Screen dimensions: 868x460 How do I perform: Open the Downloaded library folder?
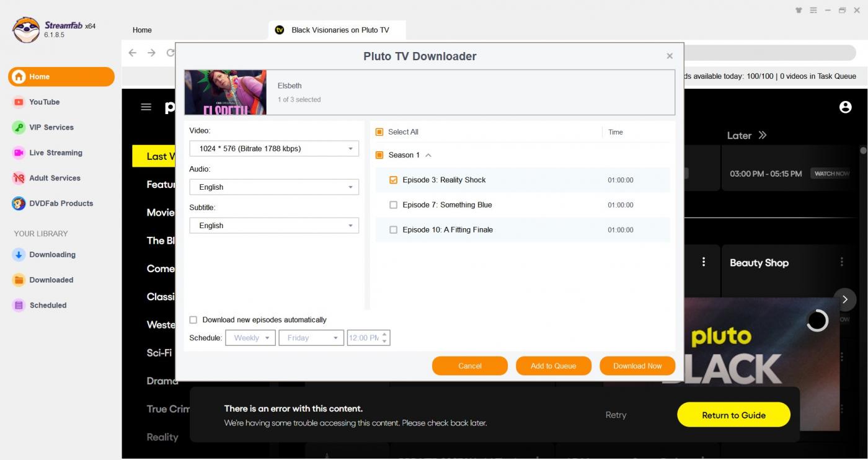tap(51, 280)
